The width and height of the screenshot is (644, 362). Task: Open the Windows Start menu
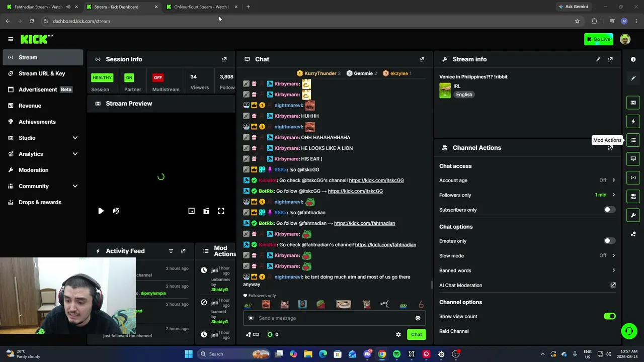189,354
